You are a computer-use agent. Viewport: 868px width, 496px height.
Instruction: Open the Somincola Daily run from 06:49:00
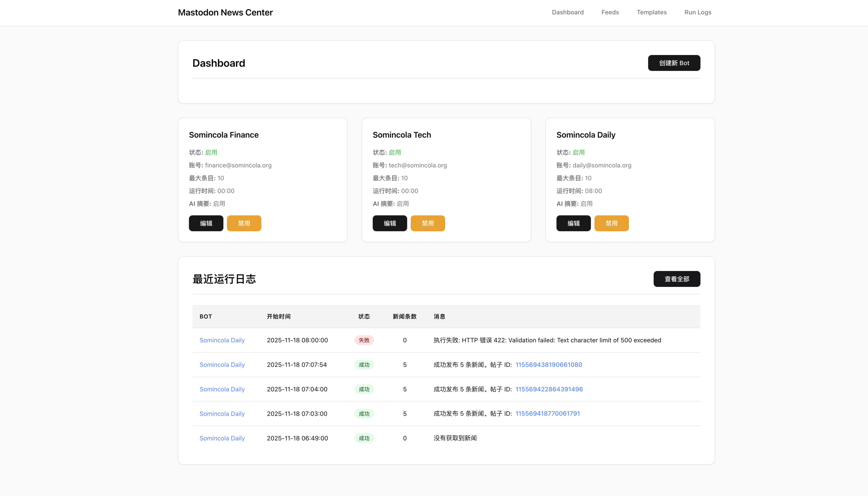(222, 438)
